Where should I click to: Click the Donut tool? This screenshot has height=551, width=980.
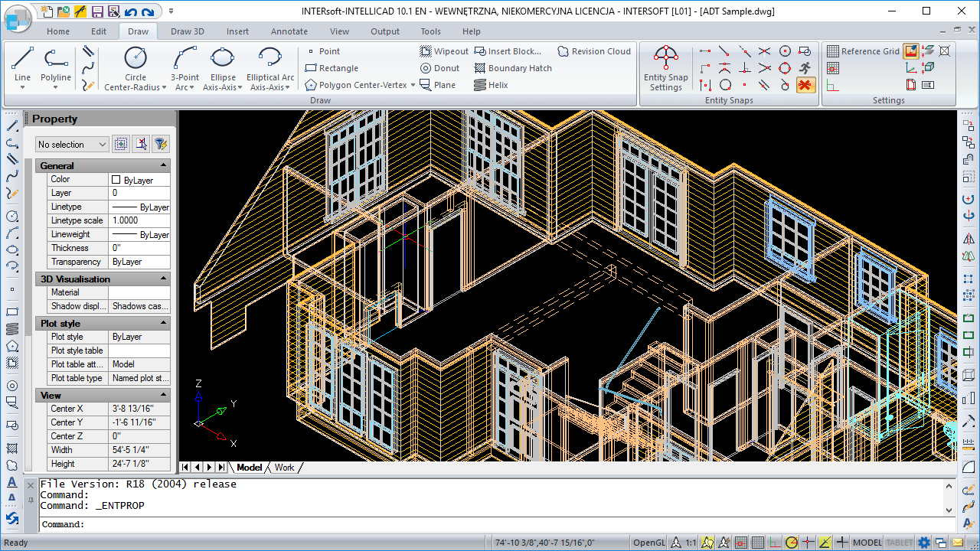pyautogui.click(x=439, y=68)
